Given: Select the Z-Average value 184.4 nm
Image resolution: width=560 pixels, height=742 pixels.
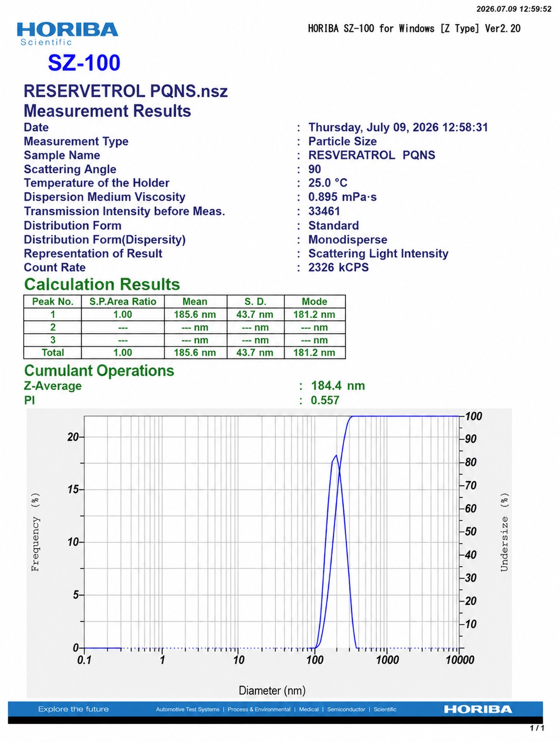Looking at the screenshot, I should pos(338,386).
